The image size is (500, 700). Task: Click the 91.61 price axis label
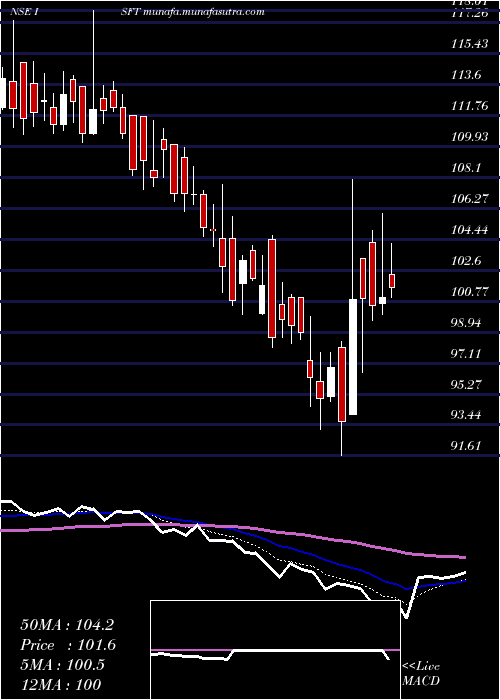click(467, 446)
